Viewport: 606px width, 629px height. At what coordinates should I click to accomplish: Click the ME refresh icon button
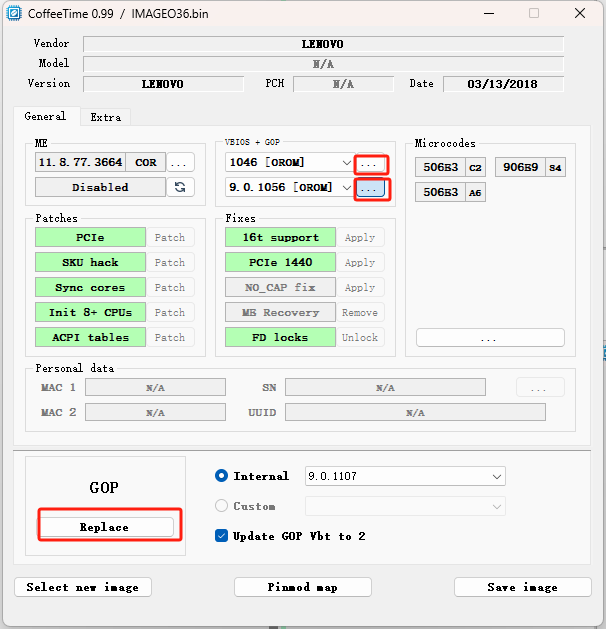[180, 187]
